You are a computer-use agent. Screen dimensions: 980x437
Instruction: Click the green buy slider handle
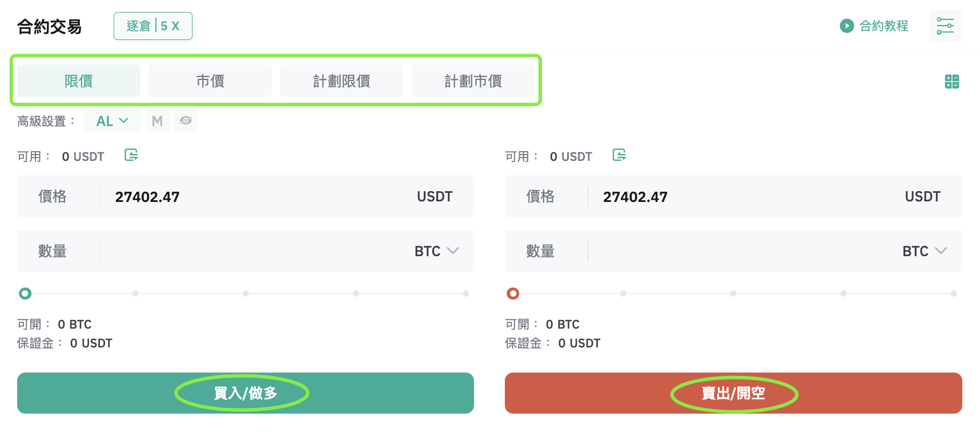25,293
